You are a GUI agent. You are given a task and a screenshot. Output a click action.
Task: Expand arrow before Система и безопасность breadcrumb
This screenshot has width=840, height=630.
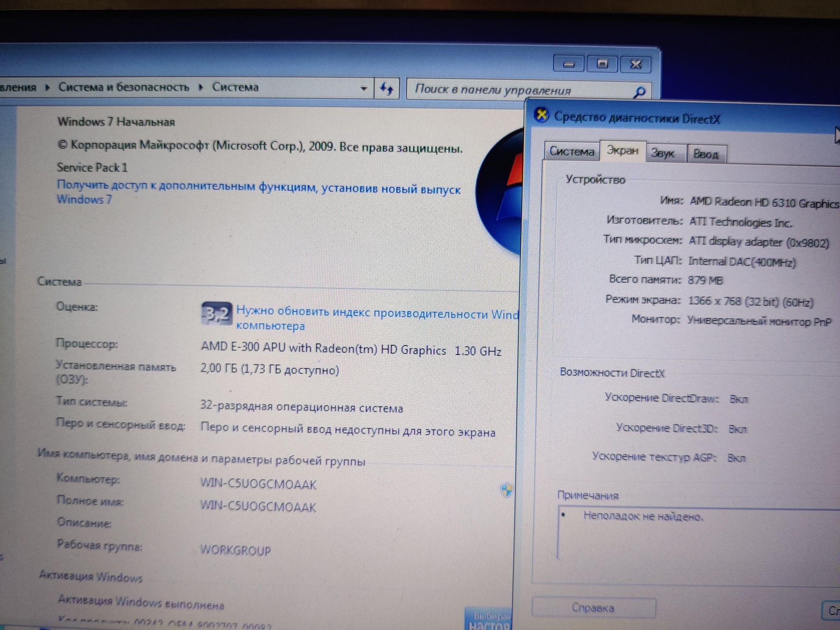tap(47, 87)
